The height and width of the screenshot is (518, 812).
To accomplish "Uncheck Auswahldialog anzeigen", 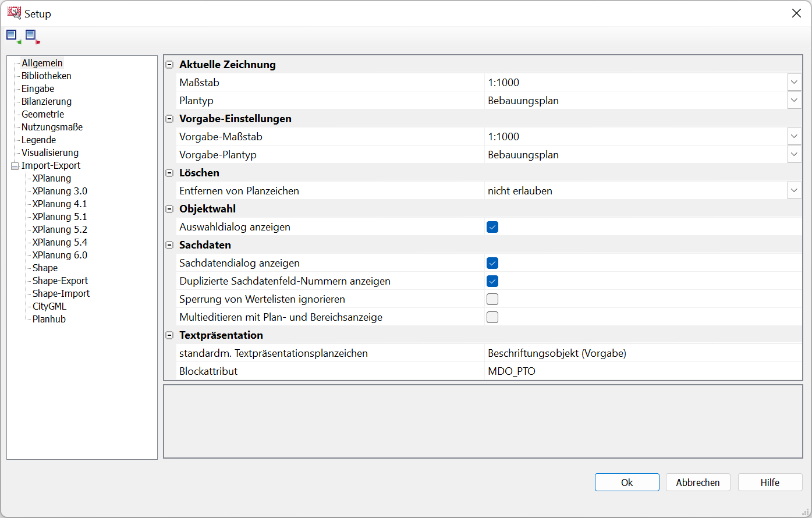I will [x=492, y=227].
